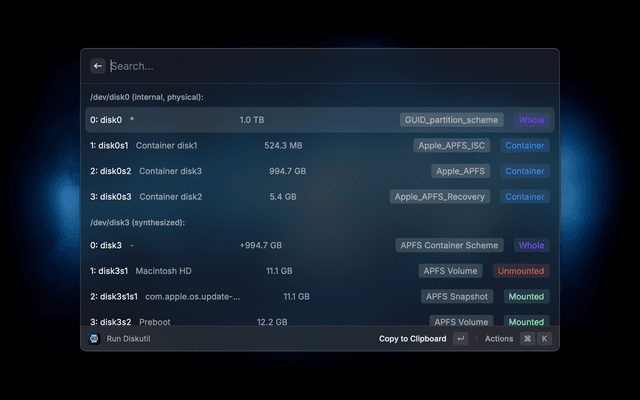
Task: Click the Apple_APFS_ISC tag
Action: 451,146
